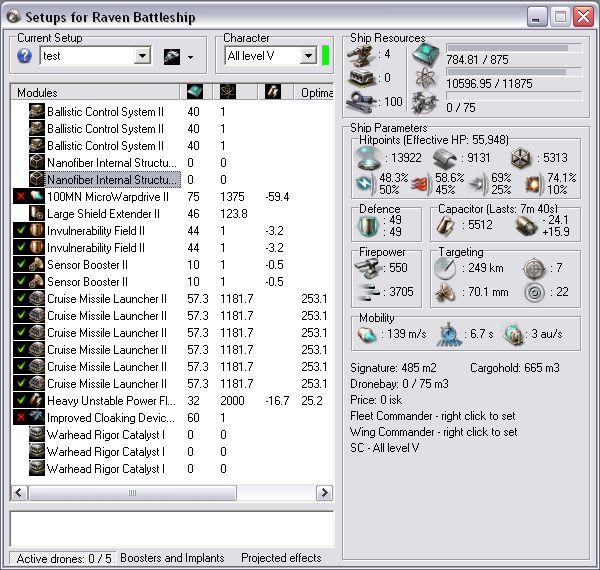Click the capacitor usage column header icon
The image size is (600, 570).
272,93
